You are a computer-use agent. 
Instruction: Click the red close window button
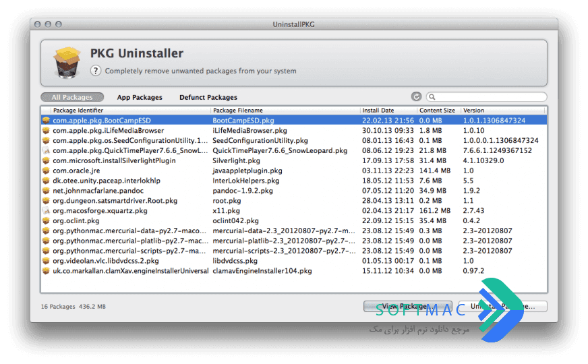38,24
